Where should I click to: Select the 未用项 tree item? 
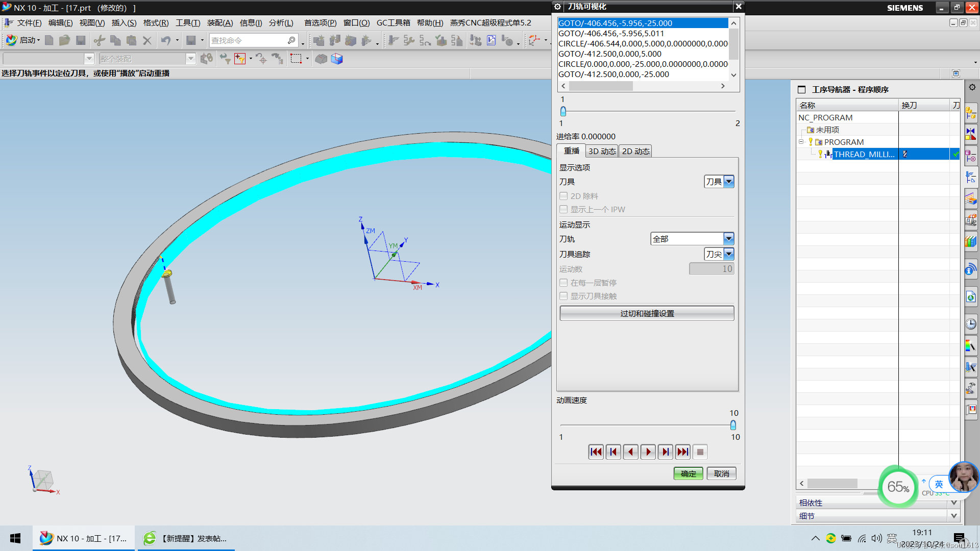click(x=827, y=130)
